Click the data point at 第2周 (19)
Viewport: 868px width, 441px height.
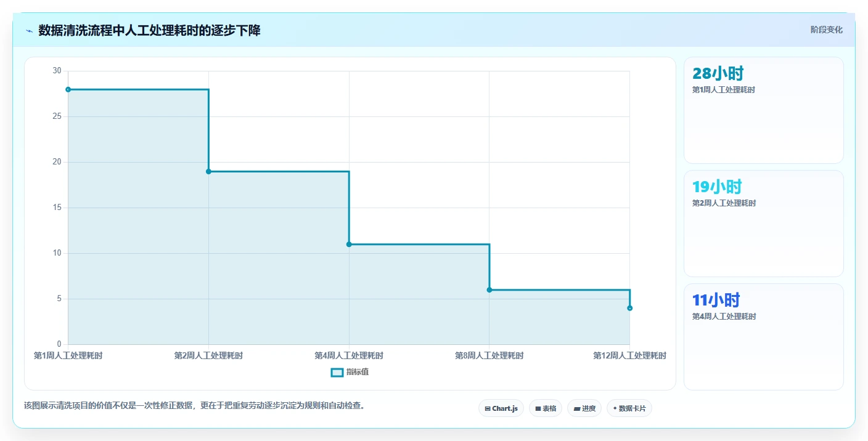pos(208,171)
